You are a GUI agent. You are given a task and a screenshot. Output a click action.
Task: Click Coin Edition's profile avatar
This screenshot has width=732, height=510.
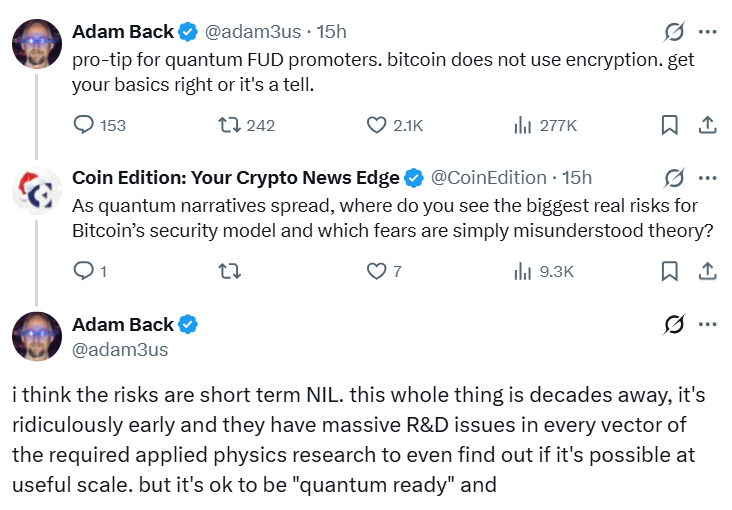pos(37,189)
